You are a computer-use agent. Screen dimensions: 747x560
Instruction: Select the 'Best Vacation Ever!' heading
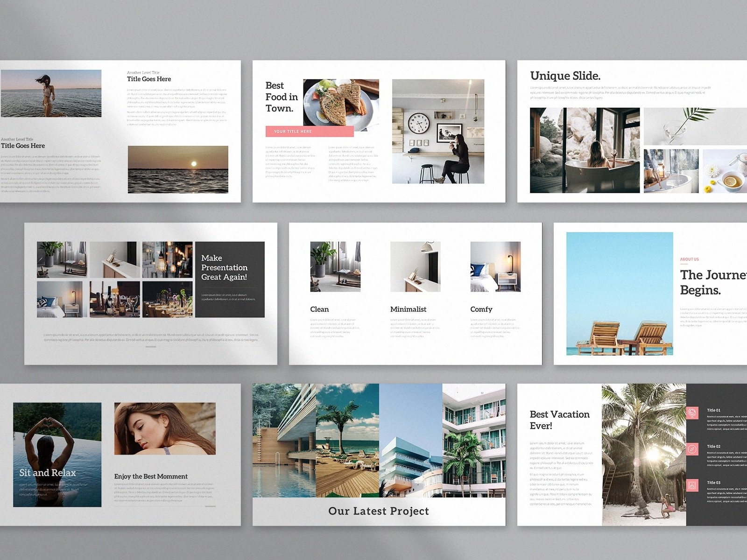click(x=559, y=420)
